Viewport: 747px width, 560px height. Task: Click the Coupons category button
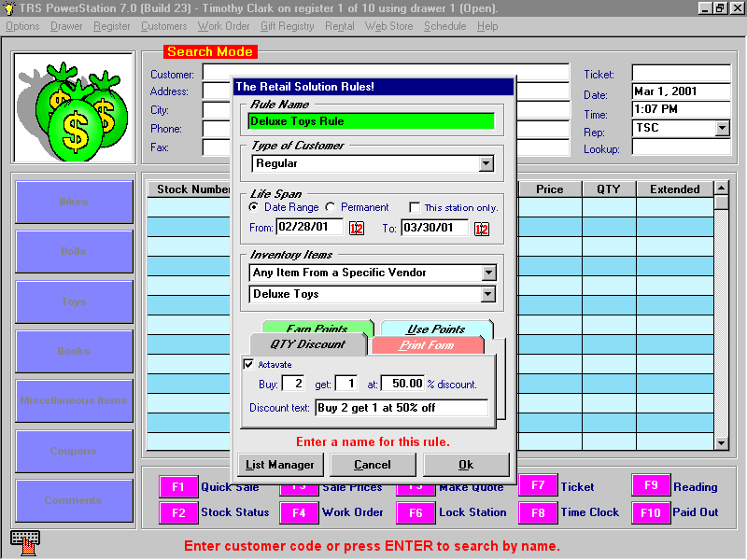point(74,451)
